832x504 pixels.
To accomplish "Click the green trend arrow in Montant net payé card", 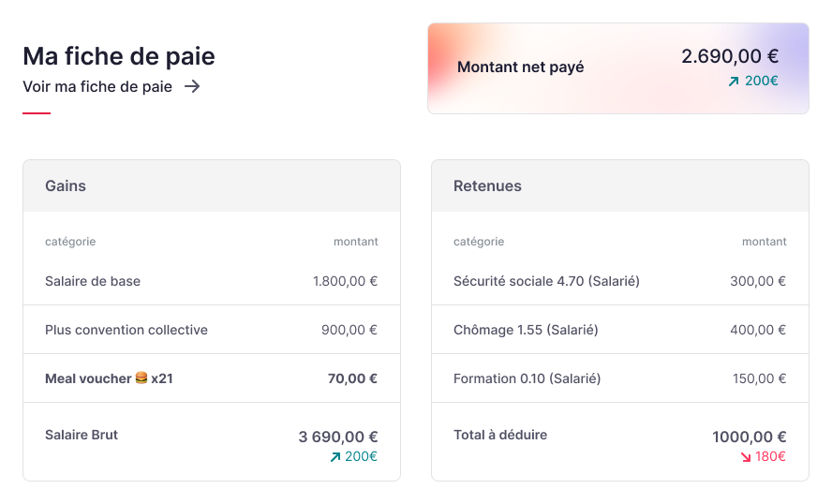I will (x=734, y=82).
